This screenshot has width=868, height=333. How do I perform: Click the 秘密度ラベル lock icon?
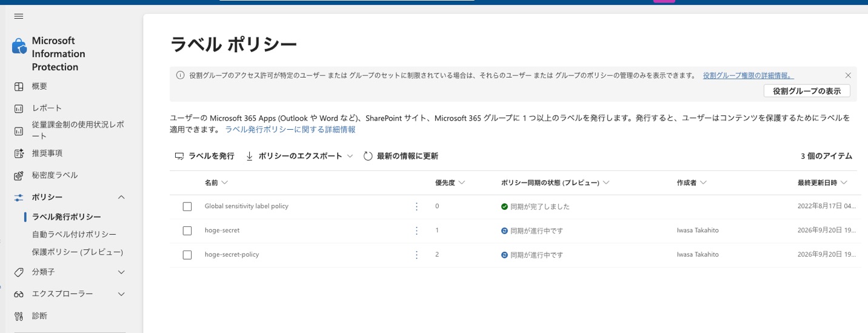(19, 175)
